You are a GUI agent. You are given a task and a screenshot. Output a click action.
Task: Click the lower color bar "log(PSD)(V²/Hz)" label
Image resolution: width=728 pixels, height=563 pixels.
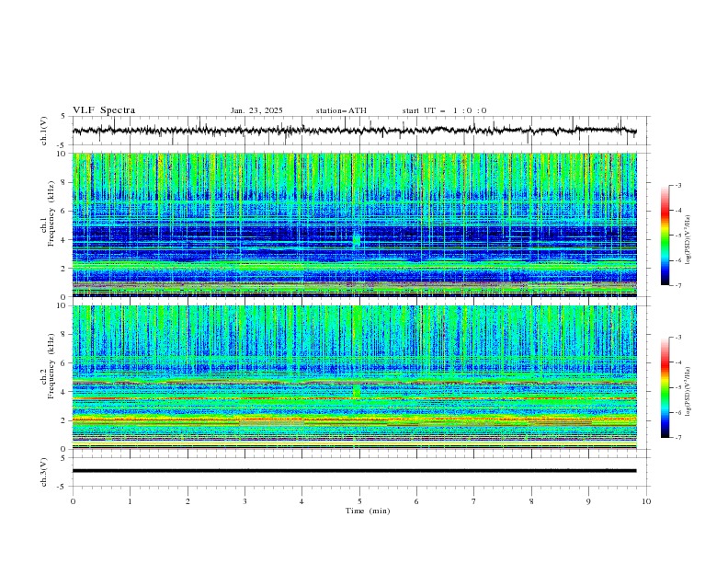(688, 391)
